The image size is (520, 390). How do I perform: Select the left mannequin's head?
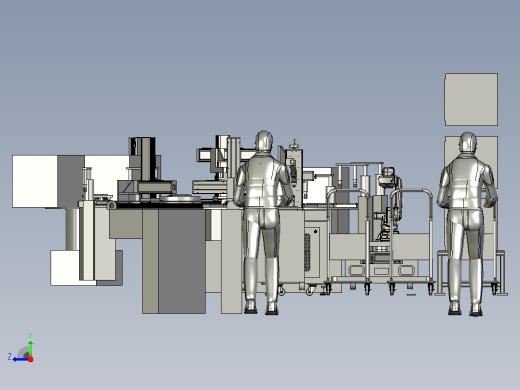click(264, 141)
